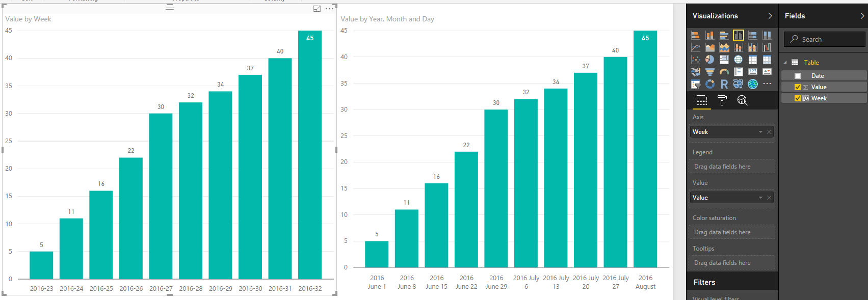
Task: Select the Gauge visual
Action: pos(724,72)
